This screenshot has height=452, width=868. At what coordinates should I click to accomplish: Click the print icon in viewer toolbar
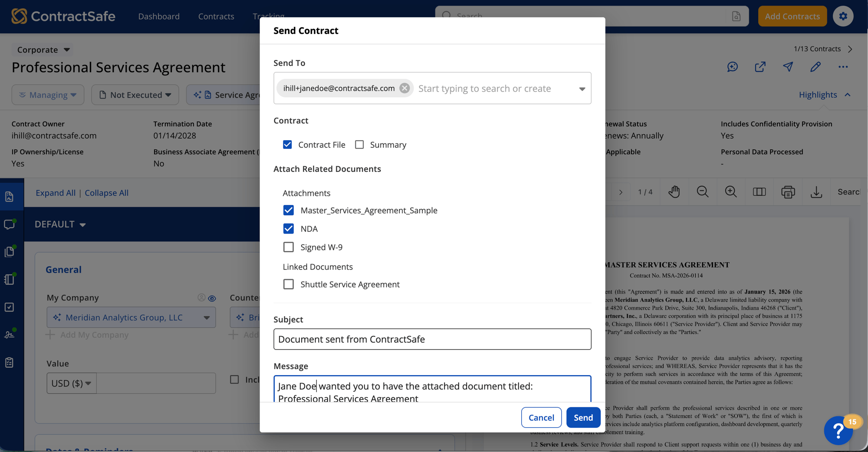[788, 192]
